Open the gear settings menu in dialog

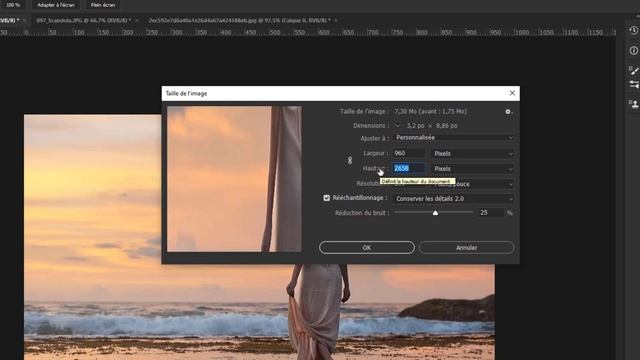pyautogui.click(x=508, y=112)
